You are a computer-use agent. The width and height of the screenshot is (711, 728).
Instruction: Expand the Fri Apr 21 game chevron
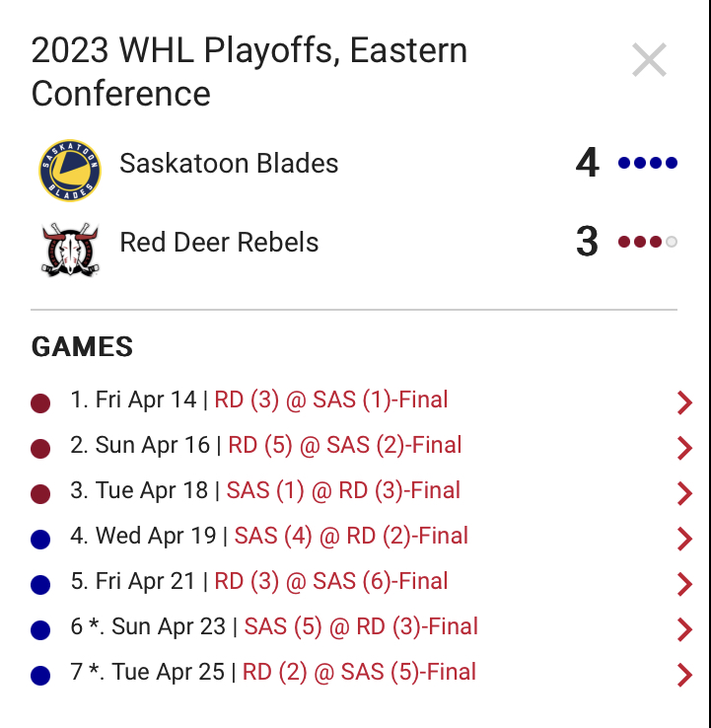click(x=684, y=584)
